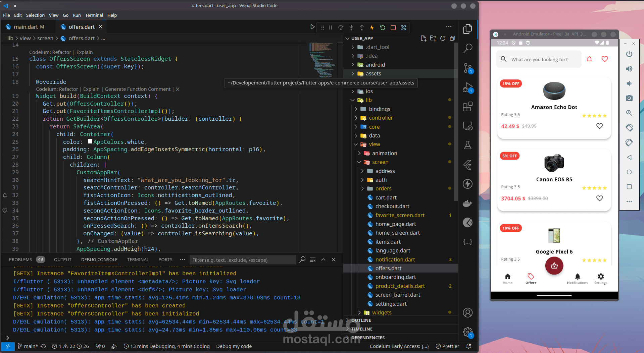
Task: Open the Explorer view in activity bar
Action: tap(467, 29)
